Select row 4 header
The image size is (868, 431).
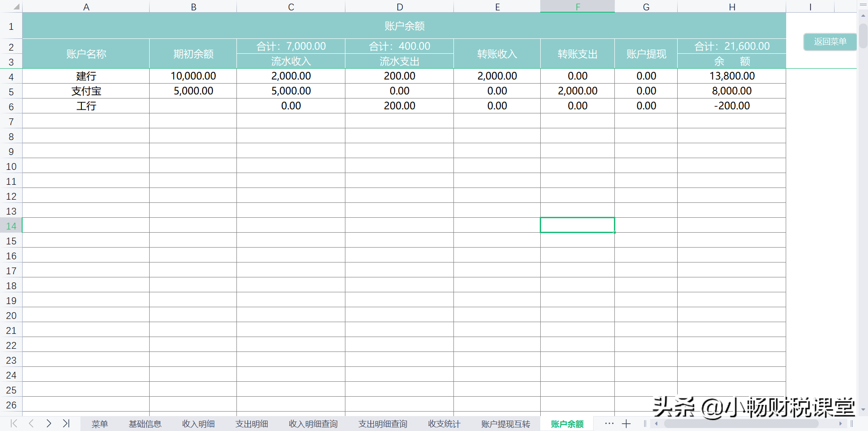pos(11,76)
